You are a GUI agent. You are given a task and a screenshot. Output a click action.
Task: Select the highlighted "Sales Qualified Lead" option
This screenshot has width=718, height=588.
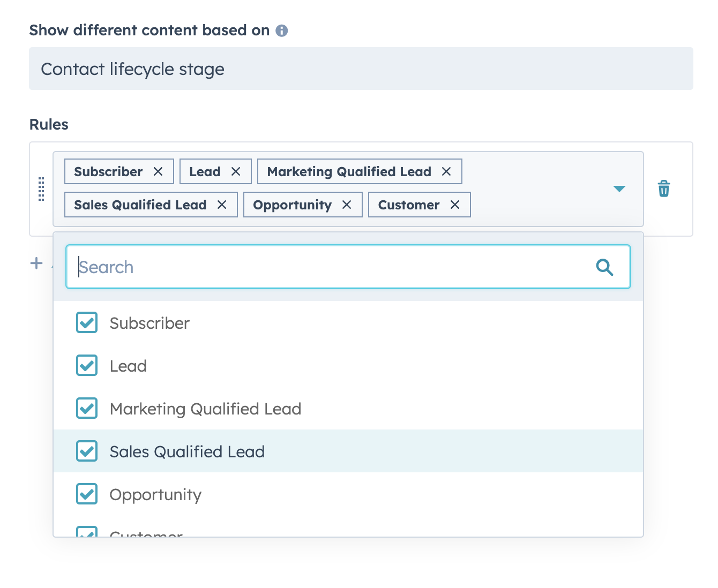pos(187,451)
